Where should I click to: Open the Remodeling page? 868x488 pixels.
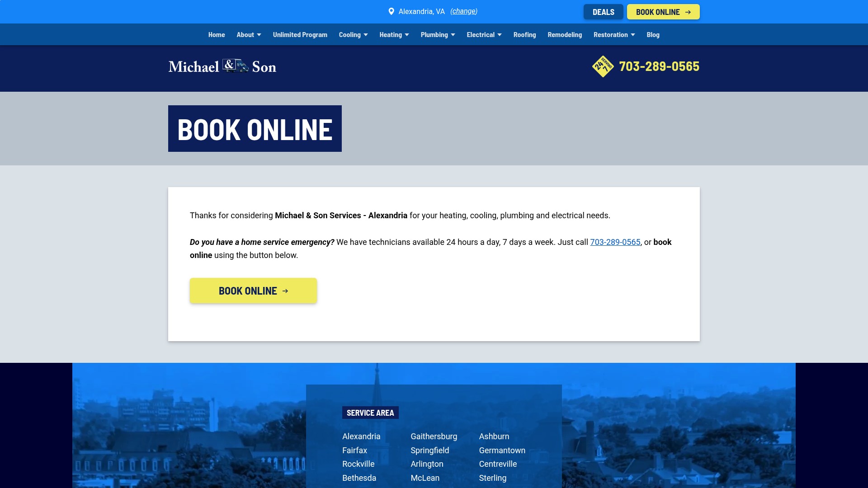click(565, 35)
